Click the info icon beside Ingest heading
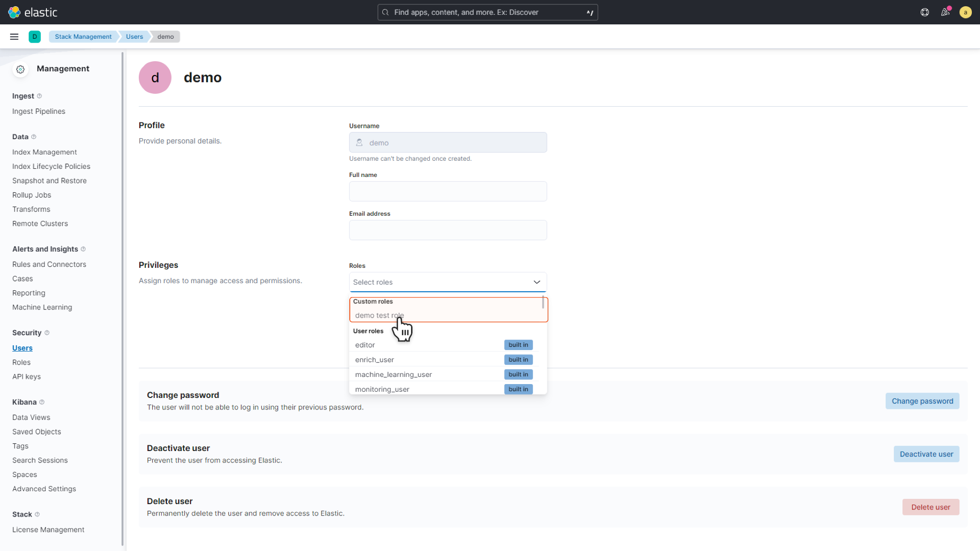980x551 pixels. point(39,96)
